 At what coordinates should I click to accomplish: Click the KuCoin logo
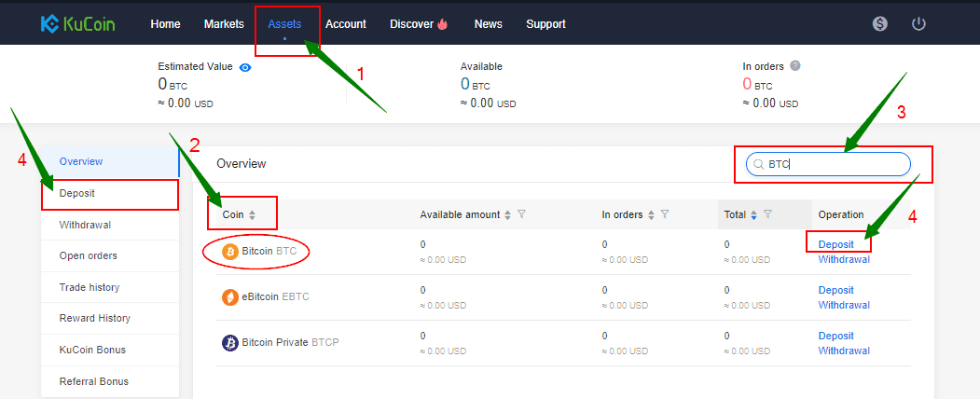click(77, 24)
